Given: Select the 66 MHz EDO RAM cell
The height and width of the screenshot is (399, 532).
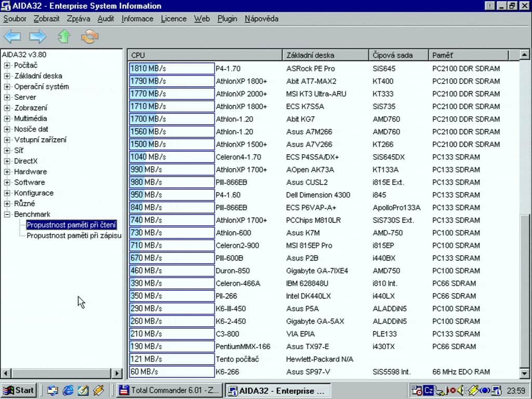Looking at the screenshot, I should (461, 372).
